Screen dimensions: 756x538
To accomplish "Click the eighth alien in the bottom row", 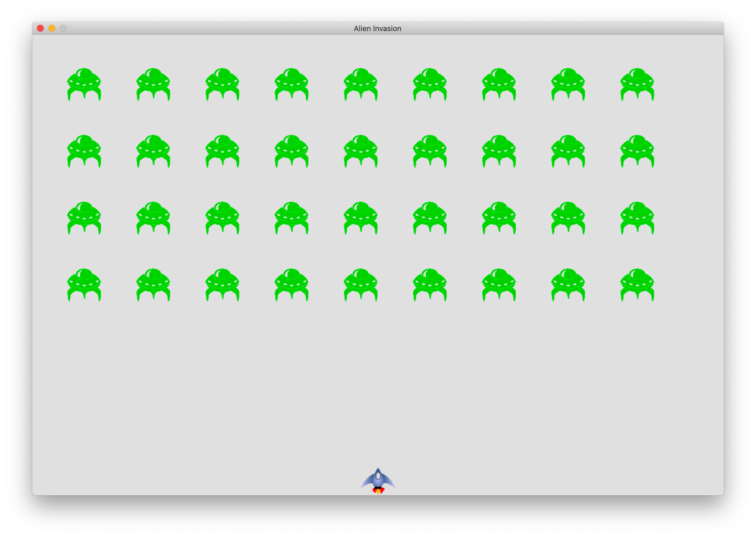I will [568, 285].
